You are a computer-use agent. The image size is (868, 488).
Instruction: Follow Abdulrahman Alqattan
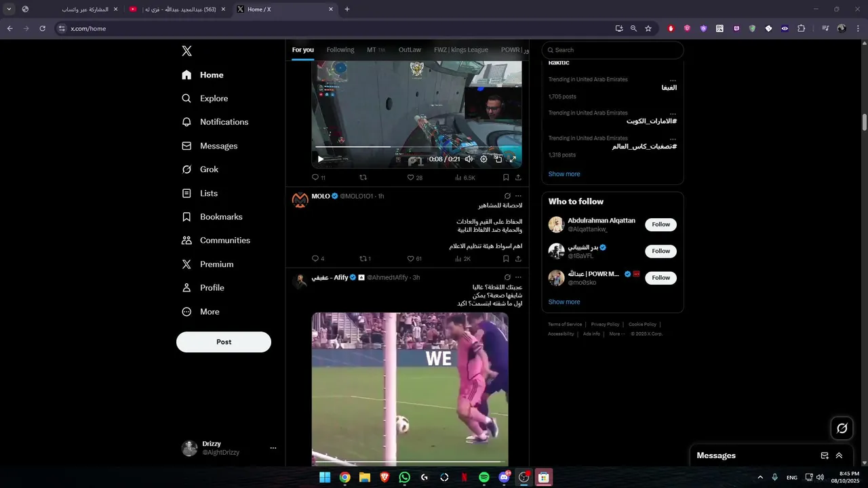(x=660, y=224)
